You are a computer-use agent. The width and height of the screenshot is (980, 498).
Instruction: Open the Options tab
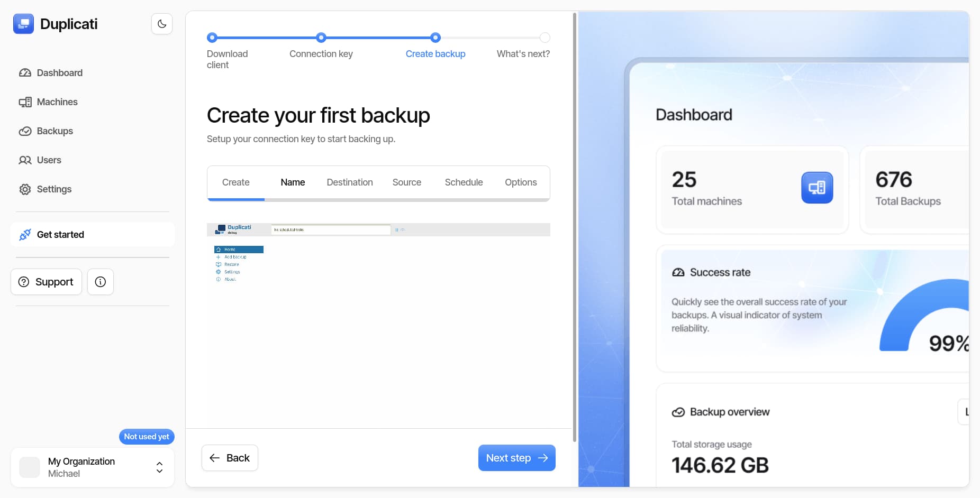[521, 182]
